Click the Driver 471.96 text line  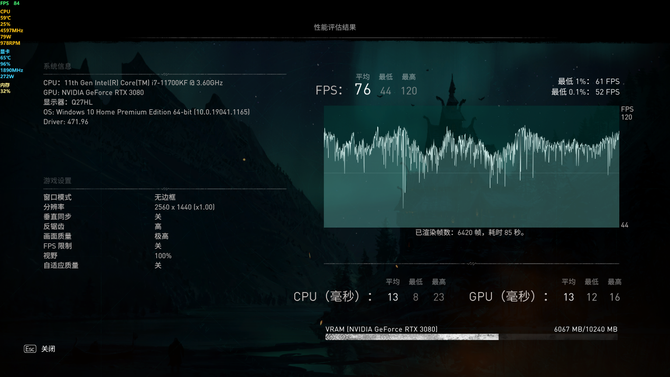point(66,122)
